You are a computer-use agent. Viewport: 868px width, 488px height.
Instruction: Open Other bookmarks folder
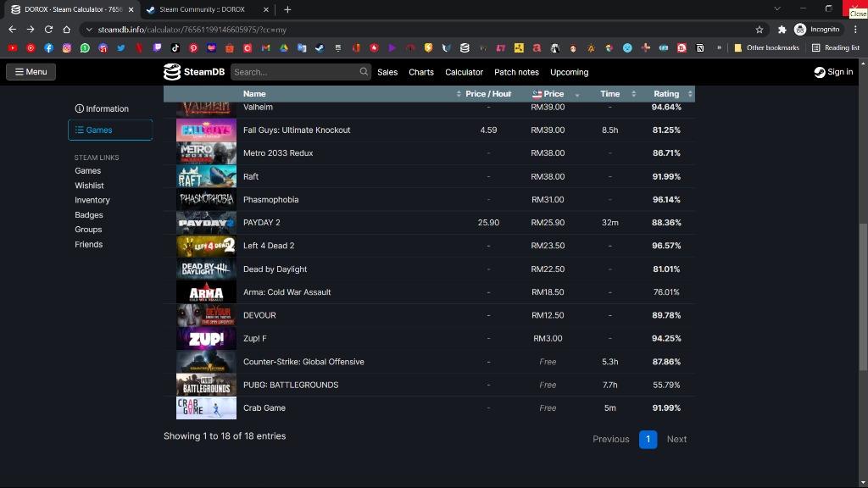766,48
